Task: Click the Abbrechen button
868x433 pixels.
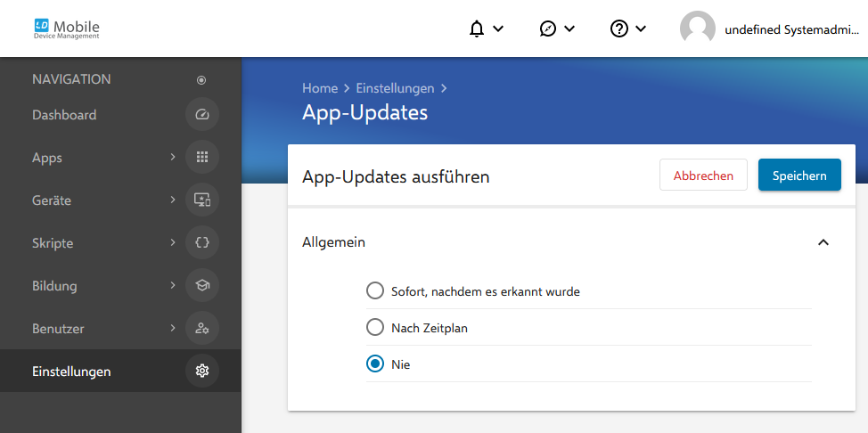Action: point(703,175)
